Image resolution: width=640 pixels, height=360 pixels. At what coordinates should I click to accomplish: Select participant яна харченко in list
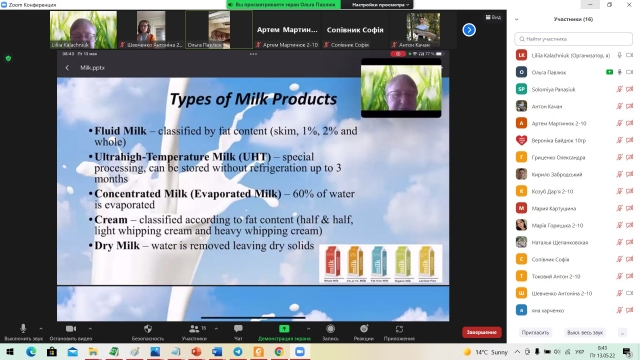[x=574, y=310]
